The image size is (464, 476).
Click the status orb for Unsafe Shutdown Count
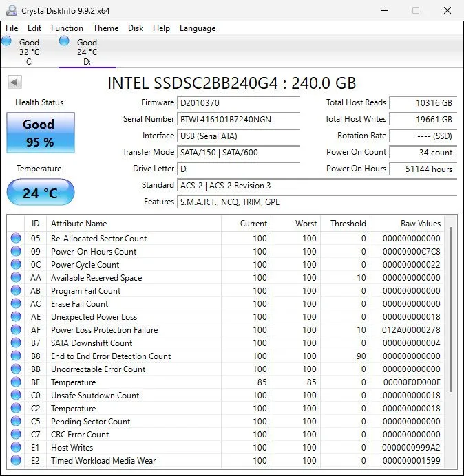16,395
